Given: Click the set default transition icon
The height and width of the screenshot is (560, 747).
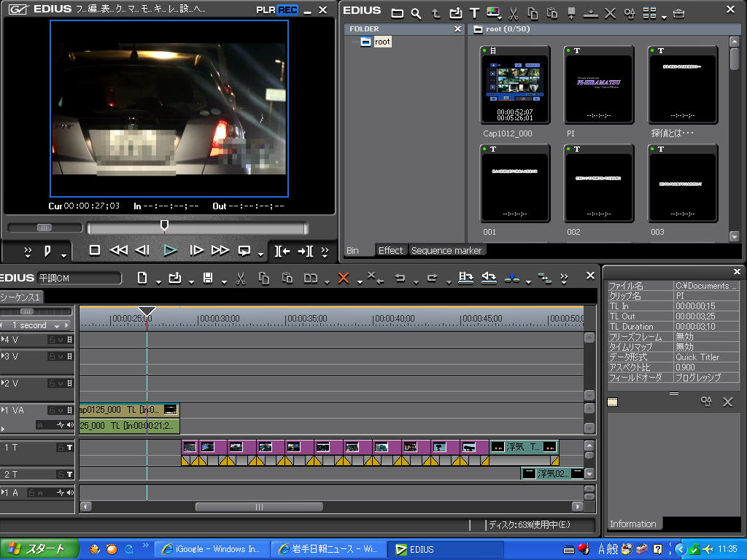Looking at the screenshot, I should click(512, 278).
